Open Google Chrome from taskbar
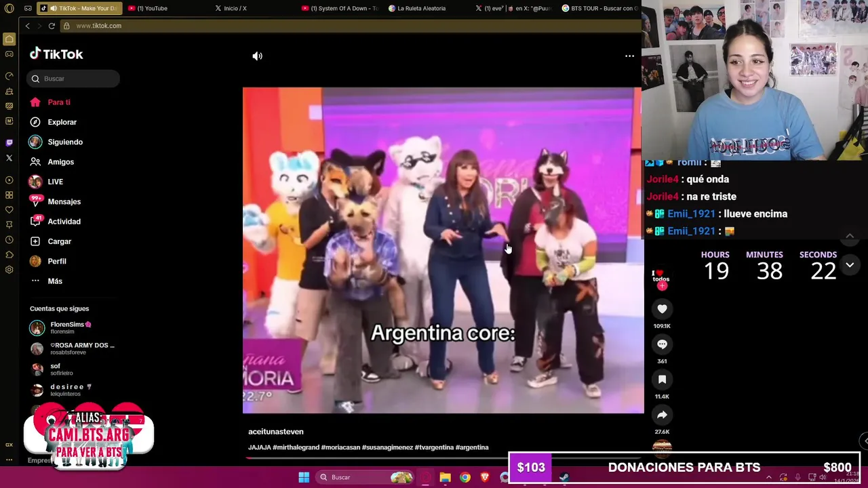Screen dimensions: 868x488 coord(465,477)
